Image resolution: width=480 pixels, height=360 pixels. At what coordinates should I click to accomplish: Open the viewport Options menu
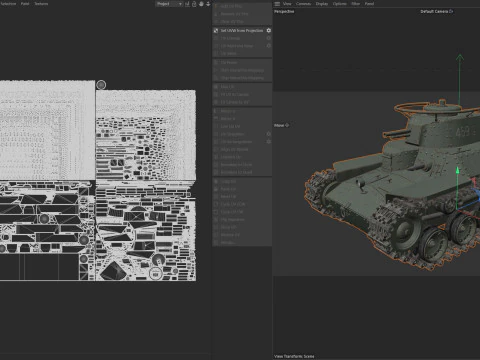339,4
